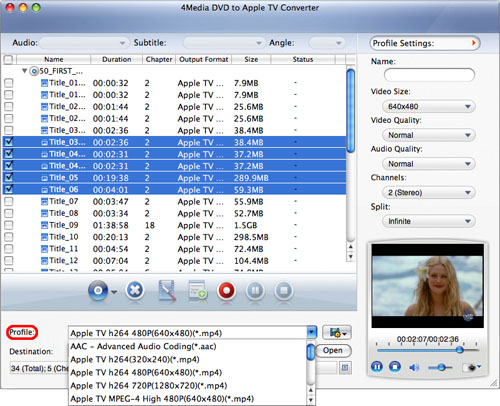Open the clip editor icon in toolbar
This screenshot has height=406, width=500.
click(167, 291)
